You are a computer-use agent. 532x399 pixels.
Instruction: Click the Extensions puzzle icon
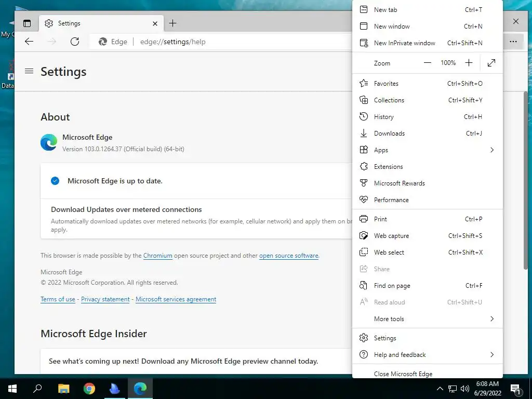pyautogui.click(x=364, y=166)
